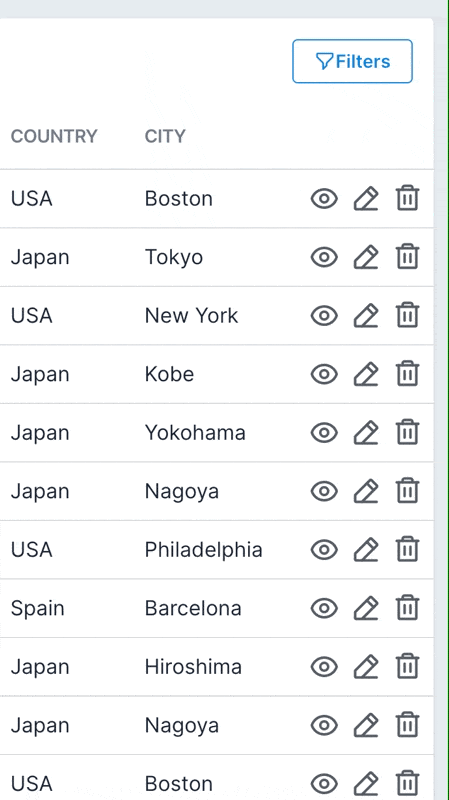This screenshot has width=449, height=800.
Task: Remove the Yokohama record using the trash icon
Action: (407, 433)
